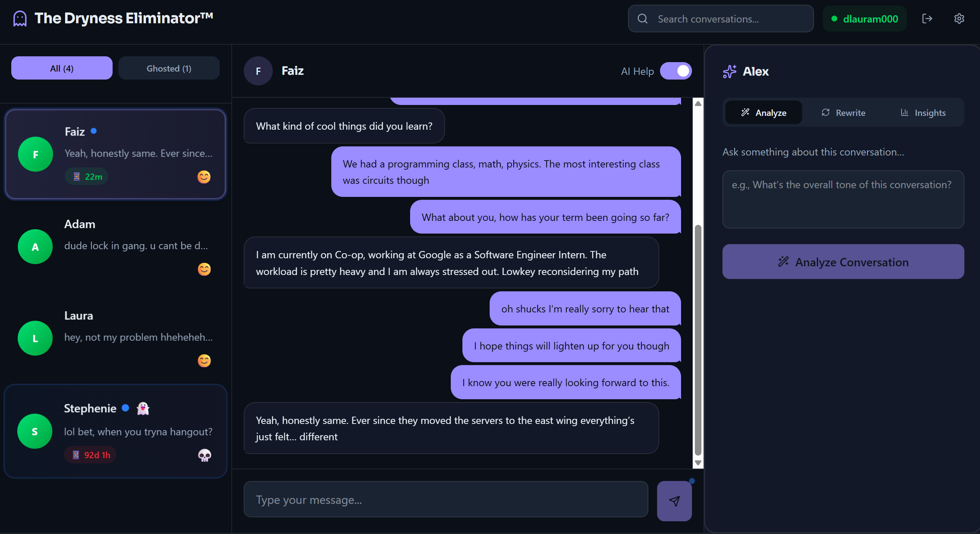Focus the Type your message field
Screen dimensions: 980x534
pos(445,499)
